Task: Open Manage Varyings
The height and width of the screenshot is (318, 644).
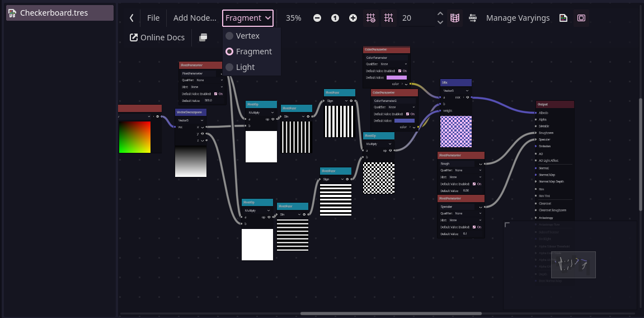Action: (518, 18)
